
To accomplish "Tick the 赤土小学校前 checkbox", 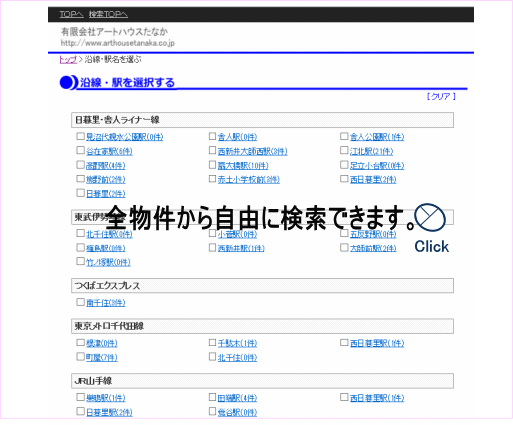I will (212, 179).
